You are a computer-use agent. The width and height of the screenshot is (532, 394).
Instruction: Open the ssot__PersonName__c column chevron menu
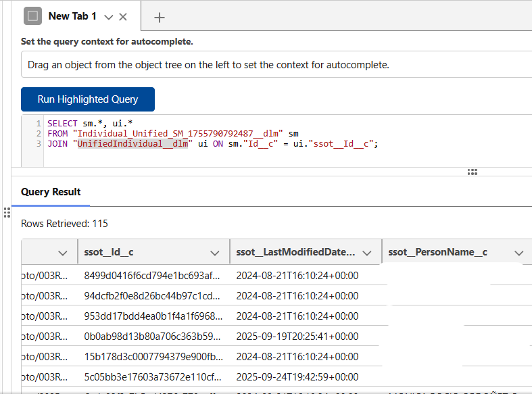point(518,253)
